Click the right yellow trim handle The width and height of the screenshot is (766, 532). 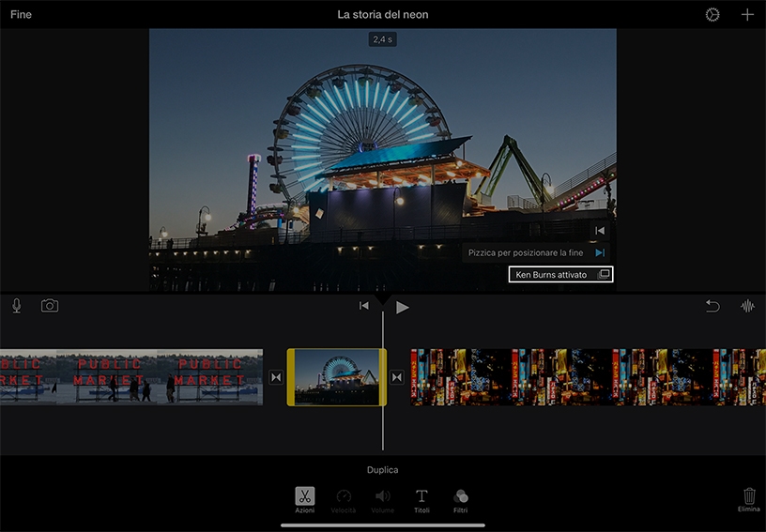(384, 377)
